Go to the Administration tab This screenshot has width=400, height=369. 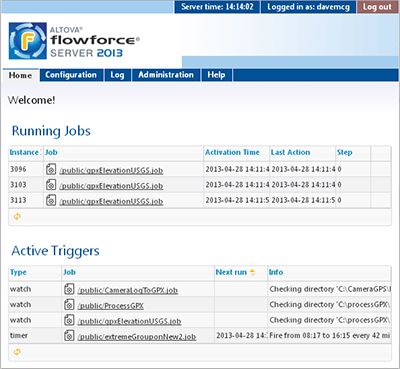(166, 75)
